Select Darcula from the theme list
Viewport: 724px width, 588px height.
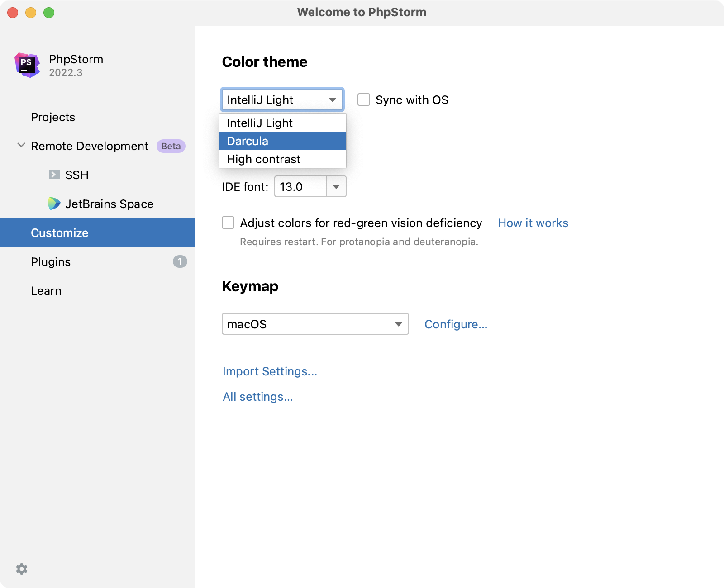[x=282, y=141]
